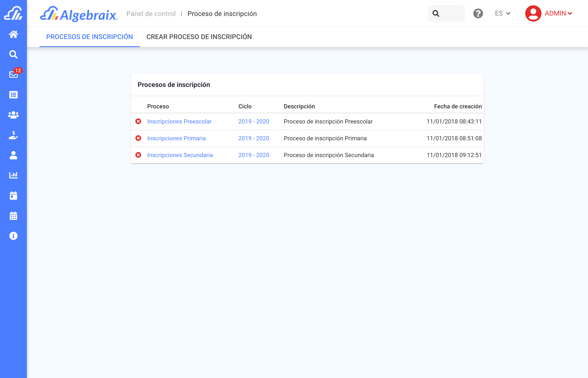This screenshot has width=588, height=378.
Task: Select the Search icon in the sidebar
Action: pyautogui.click(x=13, y=54)
